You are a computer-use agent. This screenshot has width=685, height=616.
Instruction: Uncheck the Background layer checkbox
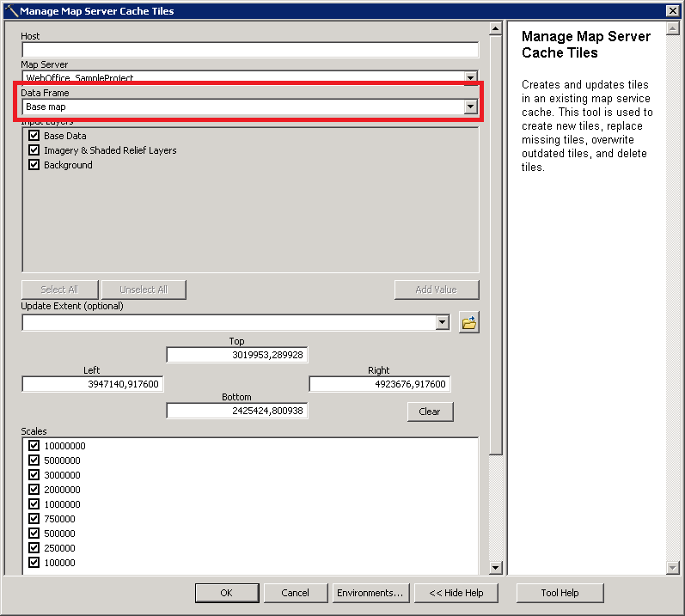34,165
